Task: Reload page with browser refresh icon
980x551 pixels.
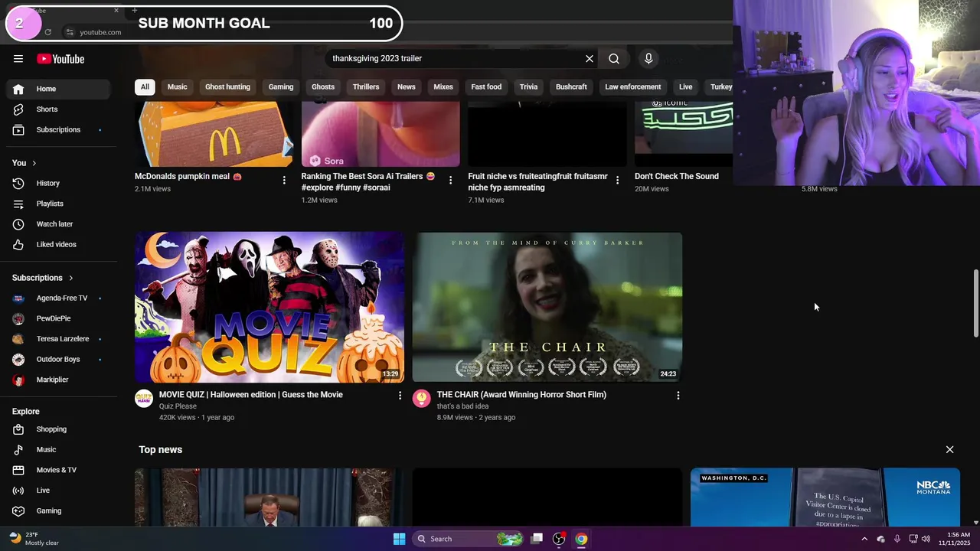Action: [47, 32]
